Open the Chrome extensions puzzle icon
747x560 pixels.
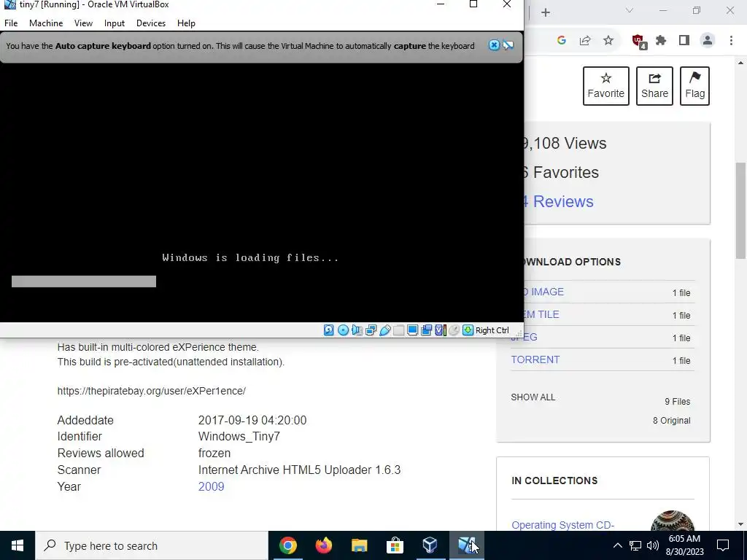tap(661, 41)
